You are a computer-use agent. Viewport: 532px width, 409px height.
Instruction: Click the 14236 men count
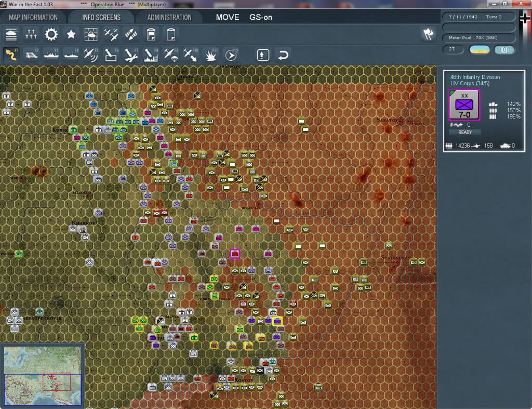[462, 146]
